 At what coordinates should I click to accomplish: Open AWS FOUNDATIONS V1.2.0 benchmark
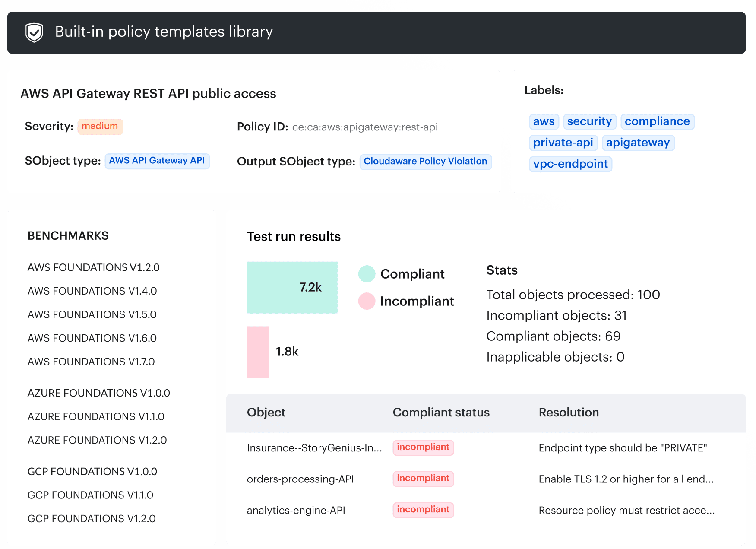(x=93, y=267)
